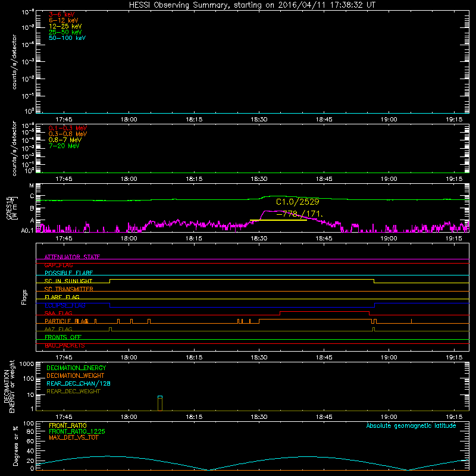The height and width of the screenshot is (476, 476).
Task: Click the 7-20 MeV legend entry
Action: pos(64,146)
